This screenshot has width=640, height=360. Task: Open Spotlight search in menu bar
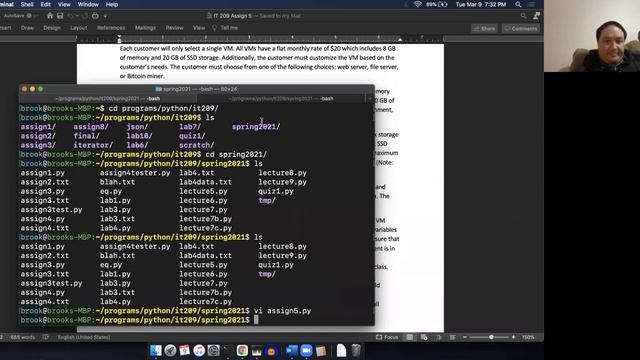pyautogui.click(x=518, y=4)
